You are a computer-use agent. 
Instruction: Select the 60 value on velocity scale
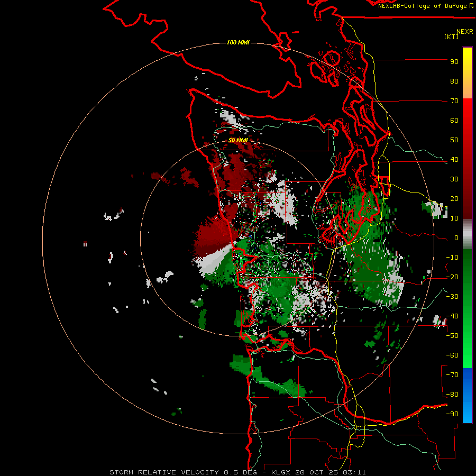454,121
